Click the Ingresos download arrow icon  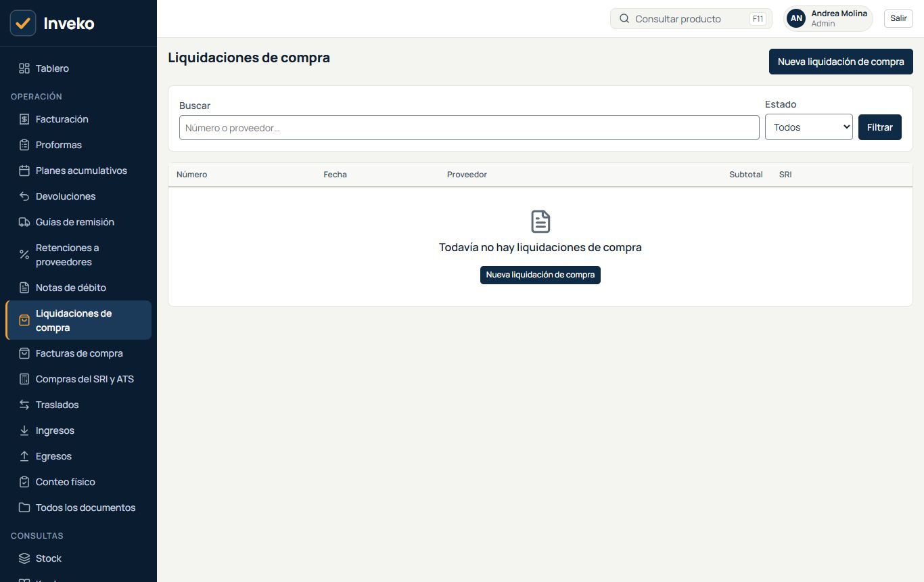click(24, 430)
